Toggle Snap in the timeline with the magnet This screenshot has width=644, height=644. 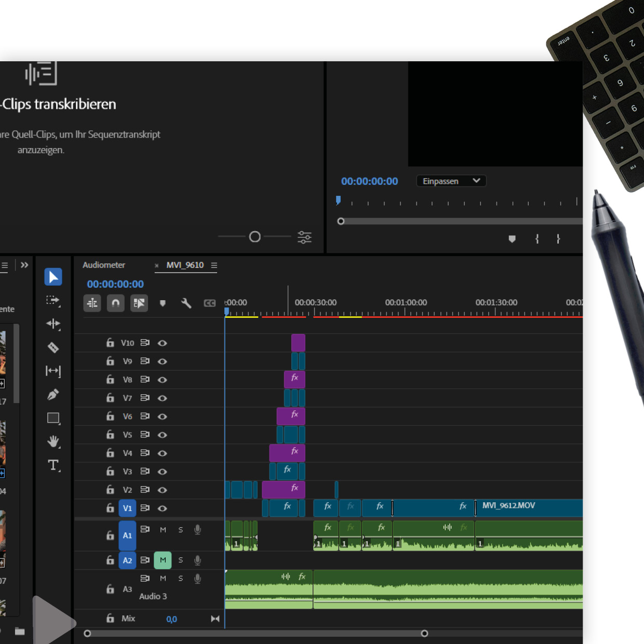click(x=115, y=303)
